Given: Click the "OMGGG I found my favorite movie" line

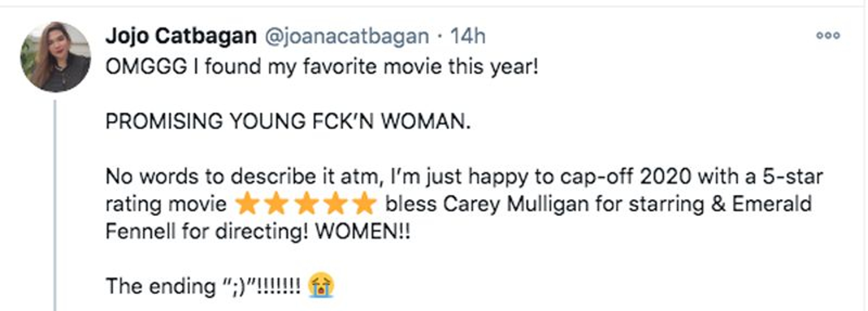Looking at the screenshot, I should tap(322, 66).
